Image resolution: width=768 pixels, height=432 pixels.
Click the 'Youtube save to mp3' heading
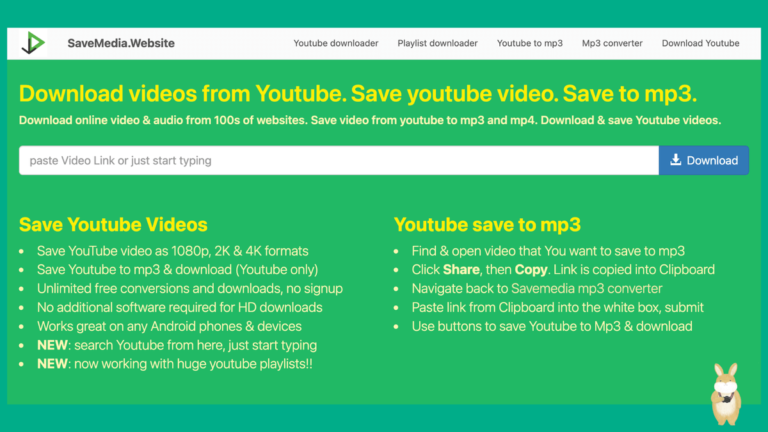click(x=487, y=225)
